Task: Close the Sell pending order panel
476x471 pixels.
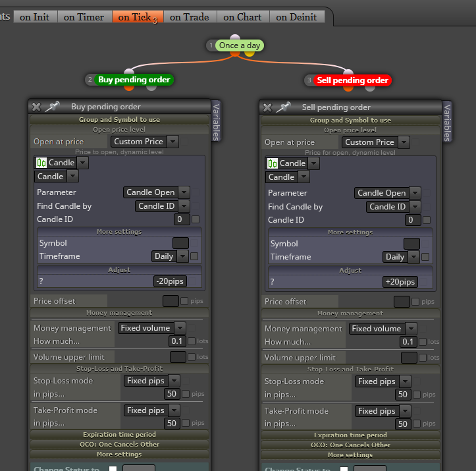Action: click(267, 107)
